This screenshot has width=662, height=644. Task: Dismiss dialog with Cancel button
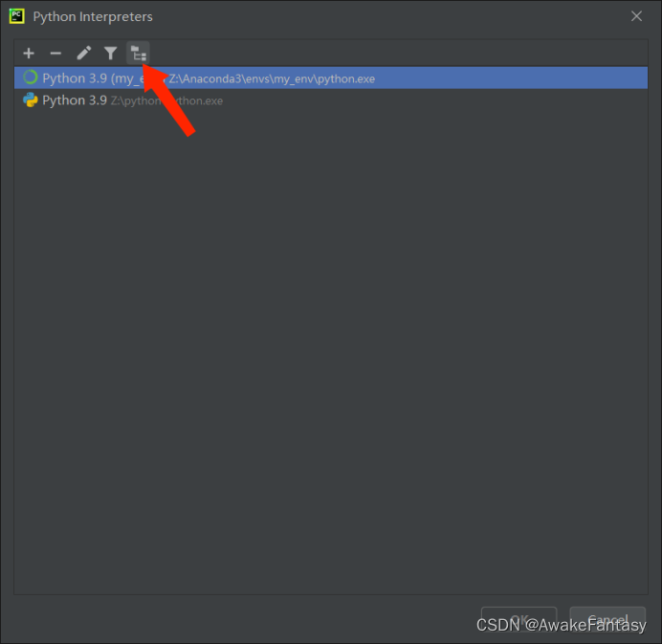pos(607,619)
